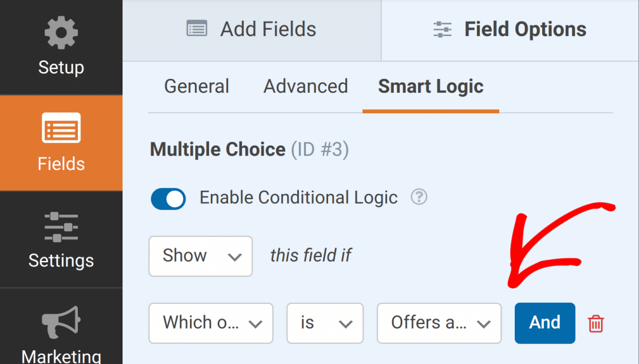The width and height of the screenshot is (639, 364).
Task: Click the red trash icon to delete rule
Action: pos(595,323)
